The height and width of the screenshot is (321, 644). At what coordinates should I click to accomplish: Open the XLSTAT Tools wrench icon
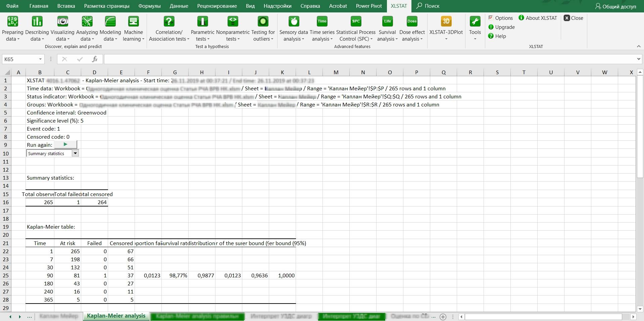click(x=475, y=21)
